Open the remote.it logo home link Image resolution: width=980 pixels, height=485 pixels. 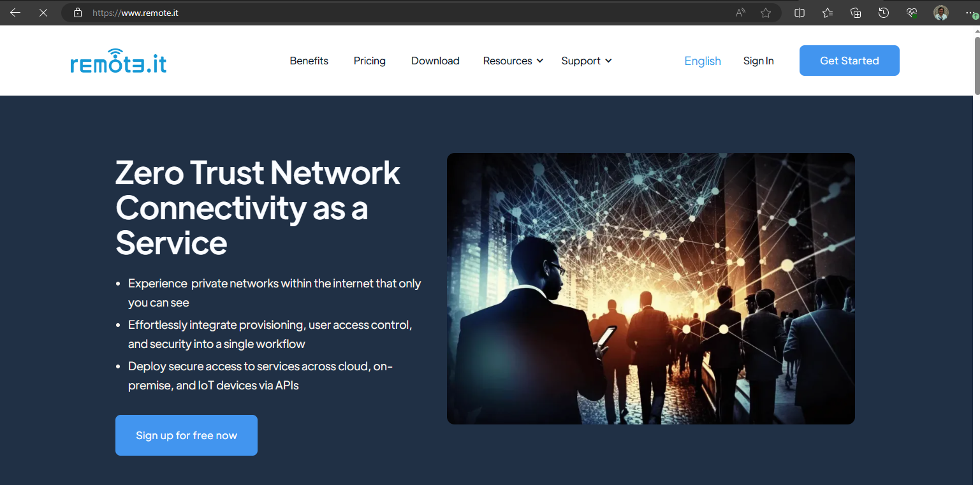[x=119, y=61]
